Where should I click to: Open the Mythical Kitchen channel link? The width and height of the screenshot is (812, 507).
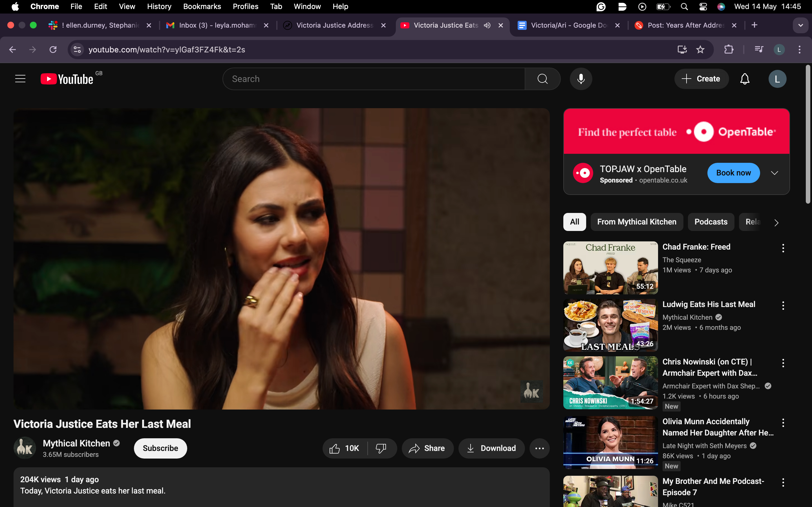(x=76, y=443)
